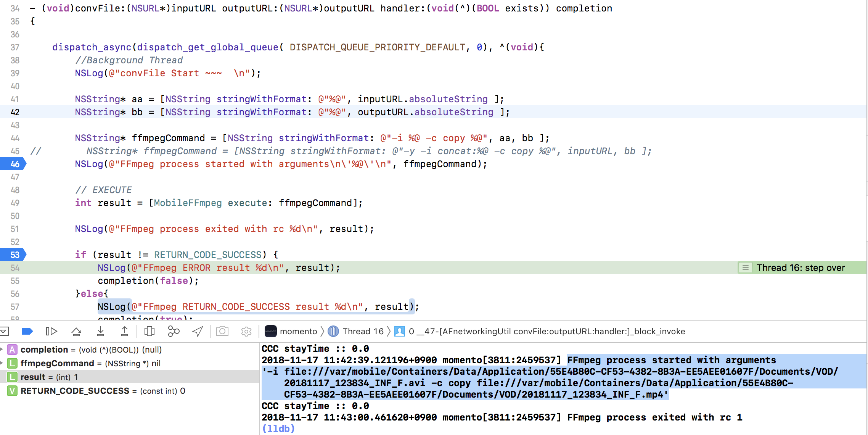Image resolution: width=868 pixels, height=435 pixels.
Task: Click '//Background Thread' comment
Action: click(x=129, y=60)
